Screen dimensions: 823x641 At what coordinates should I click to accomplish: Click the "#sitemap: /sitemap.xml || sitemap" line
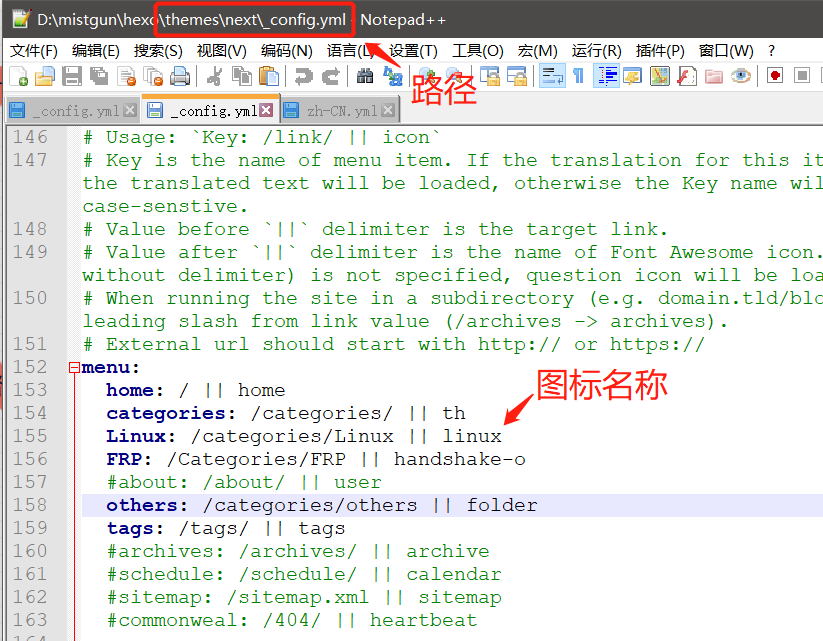pyautogui.click(x=303, y=597)
